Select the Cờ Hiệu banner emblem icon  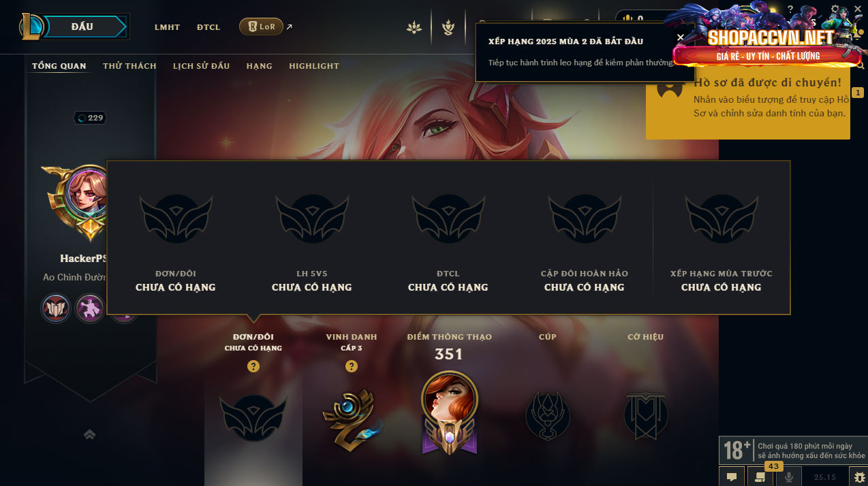(646, 415)
